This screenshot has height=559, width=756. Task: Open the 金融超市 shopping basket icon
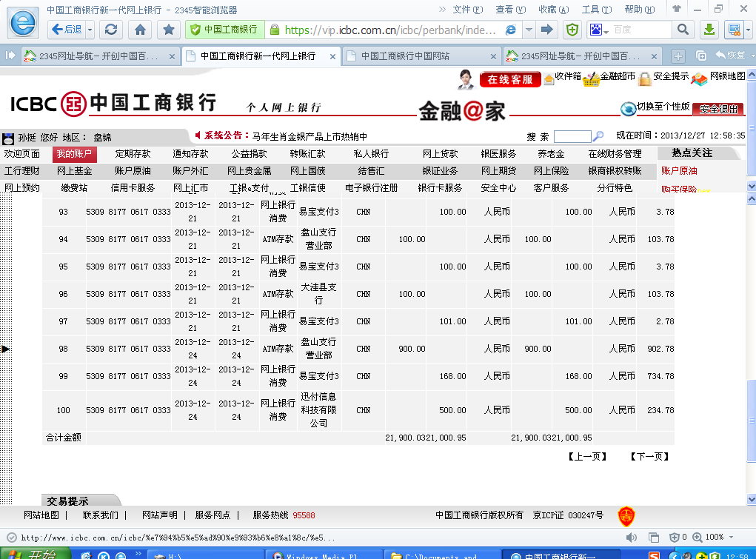click(591, 79)
